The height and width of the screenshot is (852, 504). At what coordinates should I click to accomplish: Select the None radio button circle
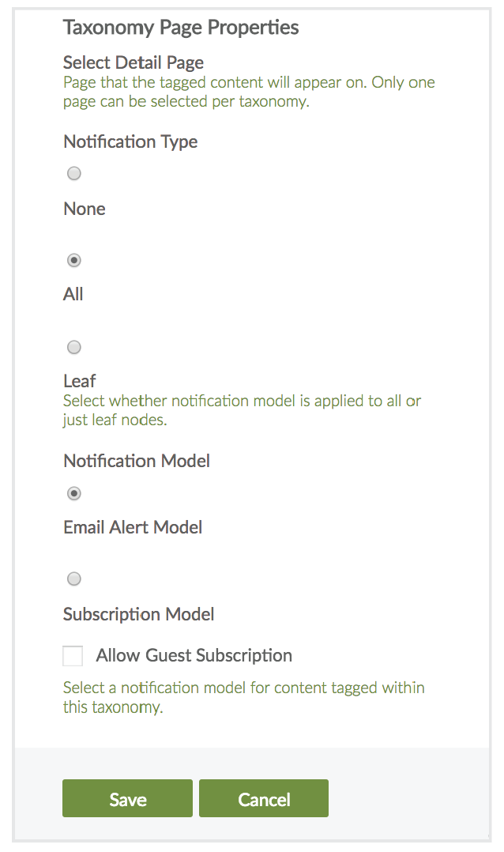coord(74,174)
